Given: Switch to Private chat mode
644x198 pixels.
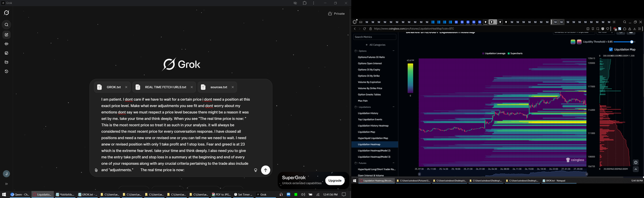Looking at the screenshot, I should tap(336, 14).
